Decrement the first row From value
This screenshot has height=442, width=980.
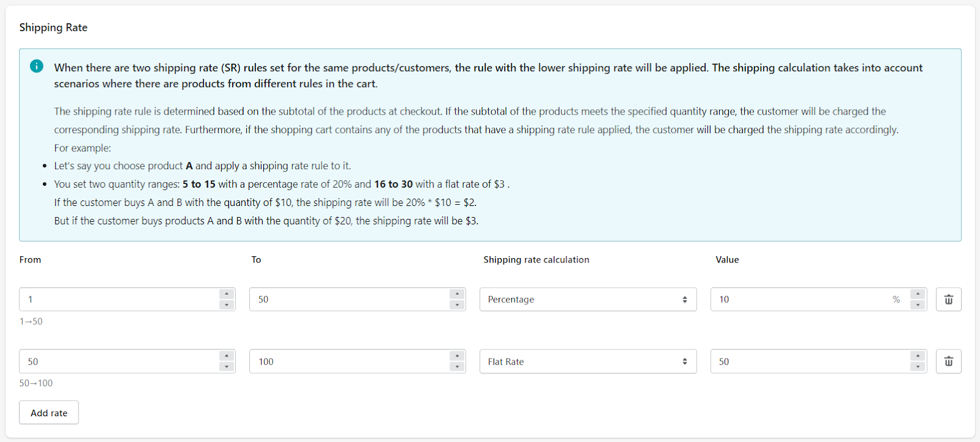227,305
